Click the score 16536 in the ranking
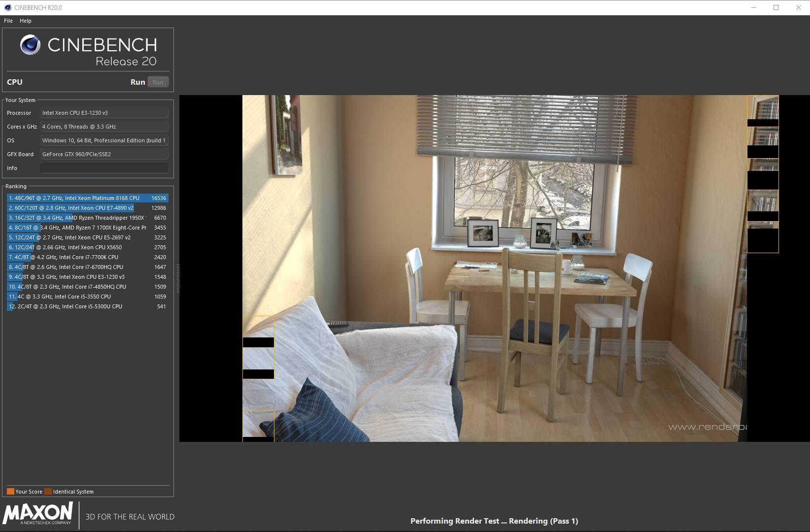 (x=159, y=198)
